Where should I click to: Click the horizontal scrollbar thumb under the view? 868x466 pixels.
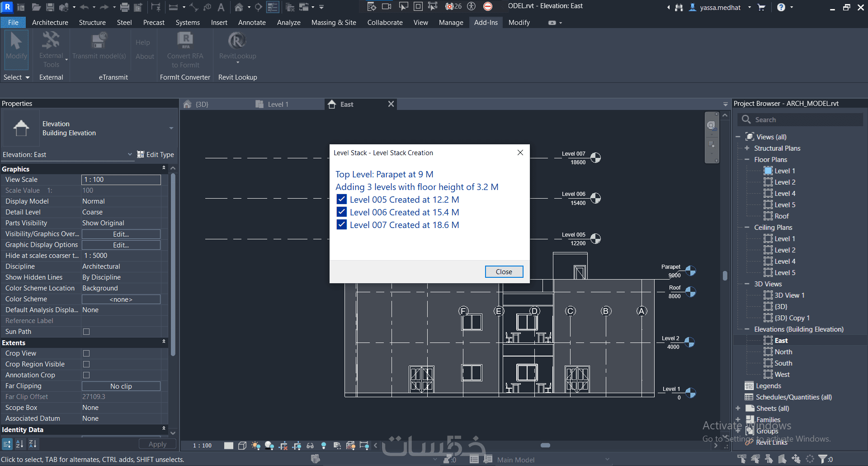(x=545, y=445)
